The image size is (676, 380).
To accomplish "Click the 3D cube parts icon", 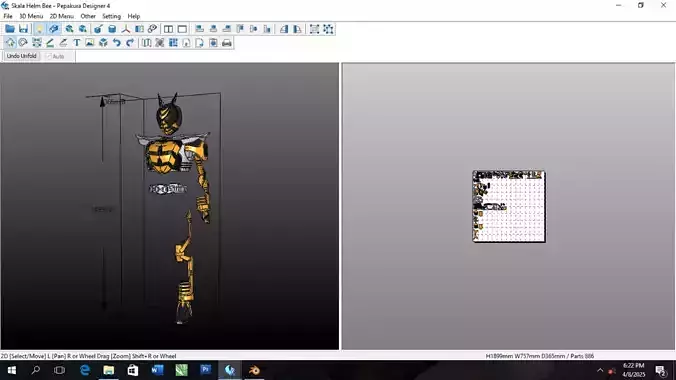I will 103,43.
